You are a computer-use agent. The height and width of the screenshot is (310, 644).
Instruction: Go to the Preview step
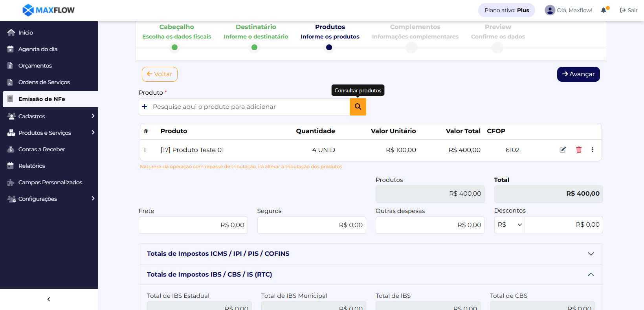pos(498,31)
